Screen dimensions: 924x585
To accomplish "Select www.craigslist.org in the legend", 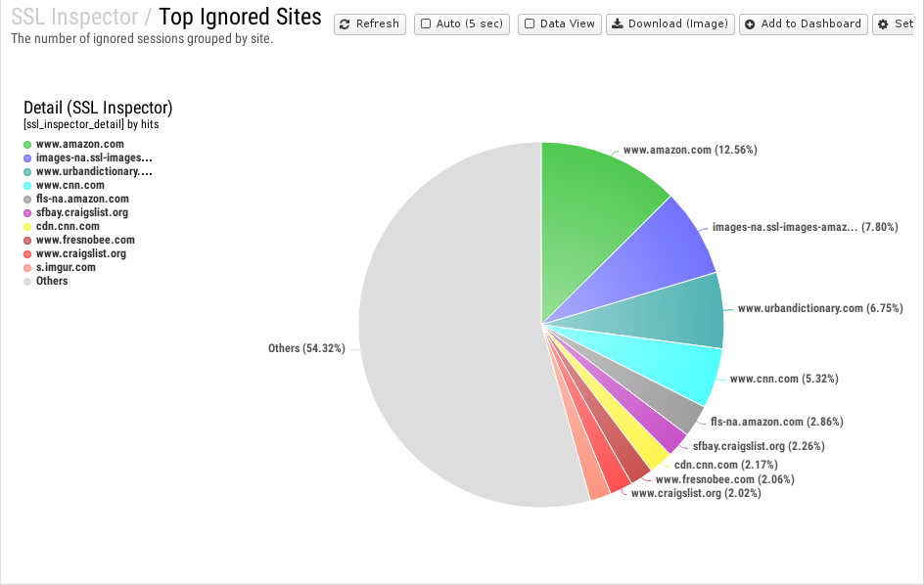I will pos(81,253).
